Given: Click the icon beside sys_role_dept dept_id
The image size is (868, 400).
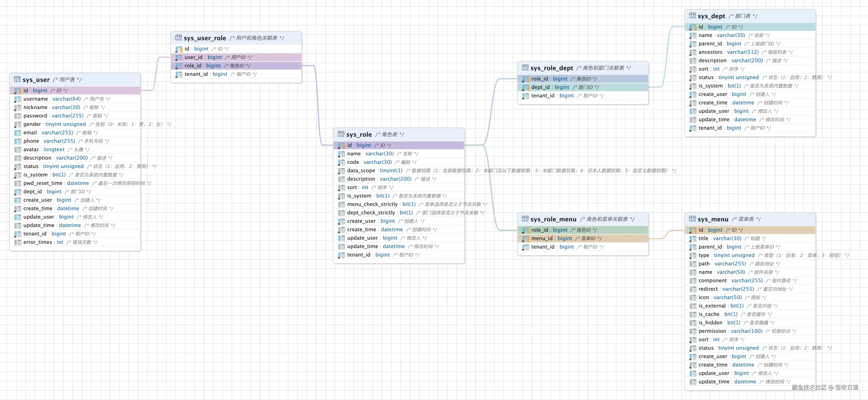Looking at the screenshot, I should click(526, 88).
